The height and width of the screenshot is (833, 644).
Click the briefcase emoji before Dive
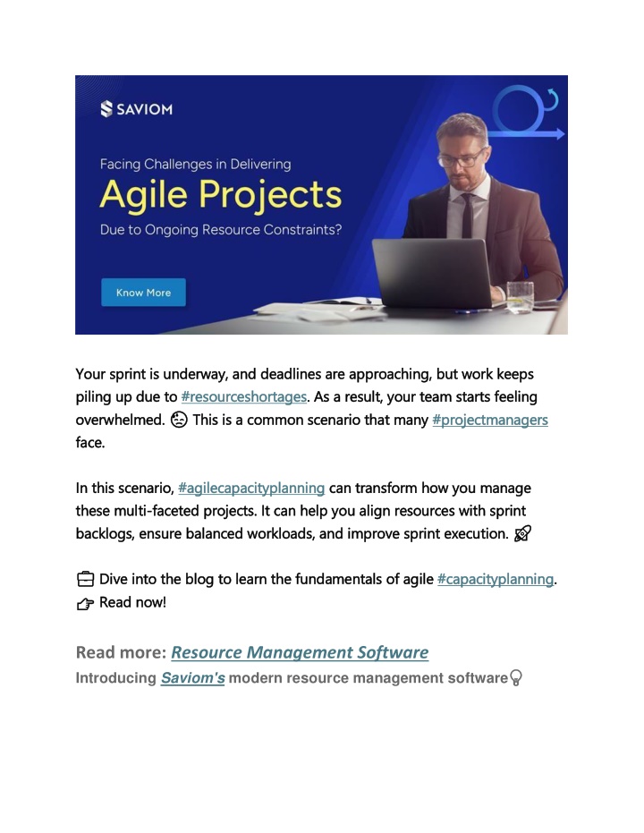(x=86, y=579)
